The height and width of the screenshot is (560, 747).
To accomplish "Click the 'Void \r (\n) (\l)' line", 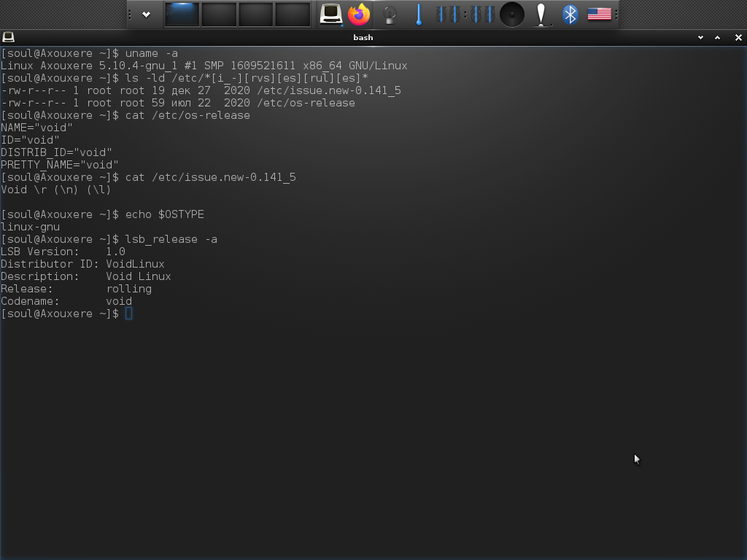I will point(56,190).
